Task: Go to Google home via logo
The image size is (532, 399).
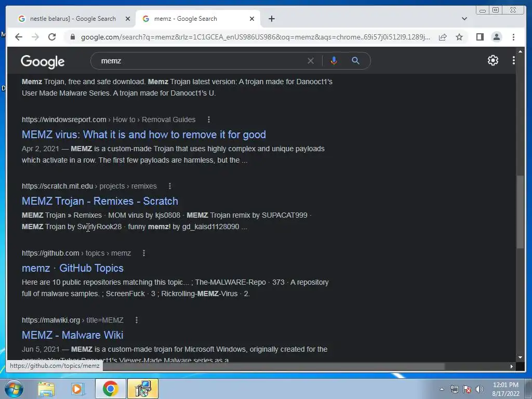Action: [43, 61]
